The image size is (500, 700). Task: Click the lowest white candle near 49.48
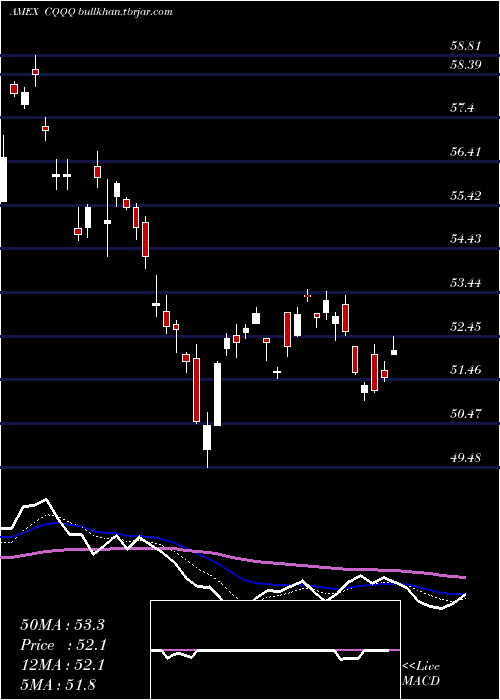pos(207,438)
